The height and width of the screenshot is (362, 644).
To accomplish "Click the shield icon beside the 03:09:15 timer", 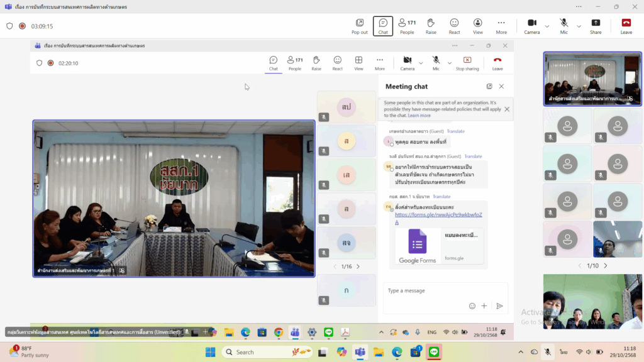I will click(x=9, y=26).
